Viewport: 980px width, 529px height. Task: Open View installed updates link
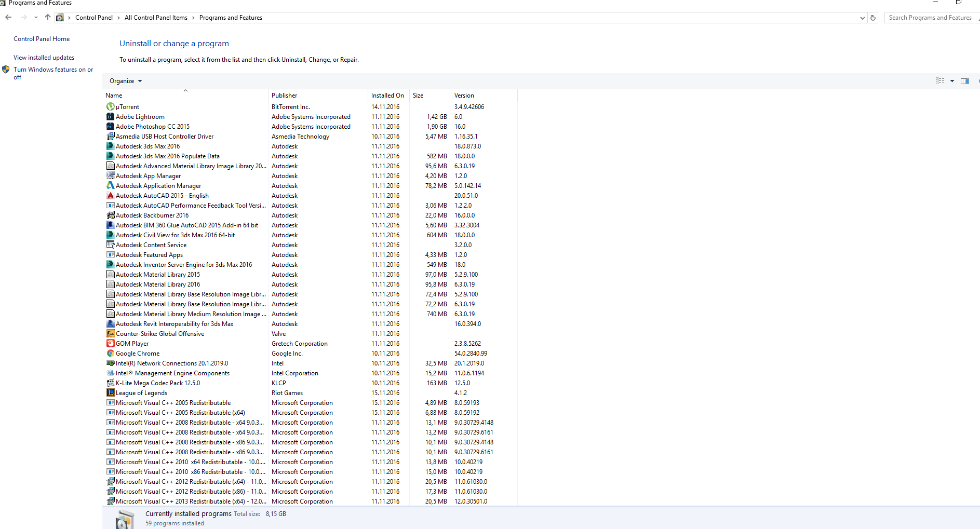click(44, 58)
